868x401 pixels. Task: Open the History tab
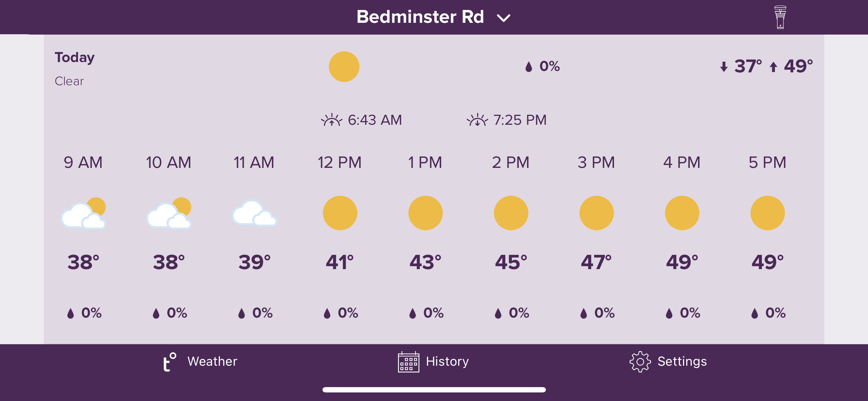click(433, 362)
